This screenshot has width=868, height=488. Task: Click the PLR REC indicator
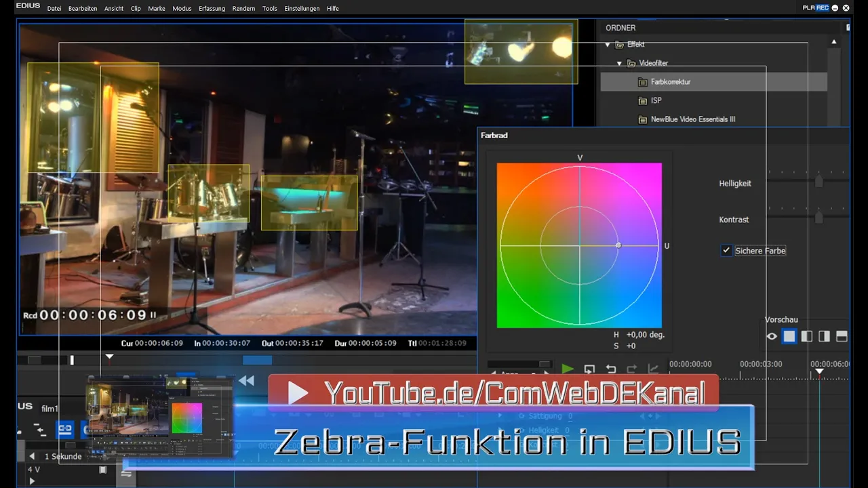(815, 8)
